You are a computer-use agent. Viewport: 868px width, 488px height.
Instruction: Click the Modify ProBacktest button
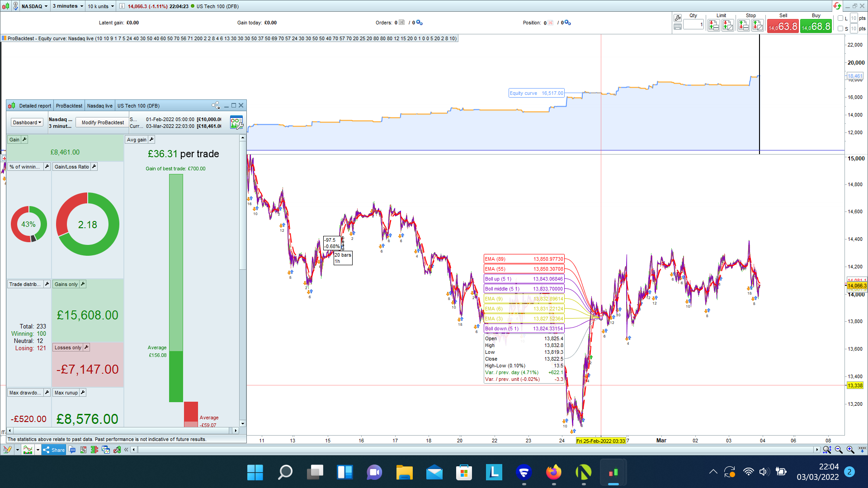pyautogui.click(x=103, y=122)
